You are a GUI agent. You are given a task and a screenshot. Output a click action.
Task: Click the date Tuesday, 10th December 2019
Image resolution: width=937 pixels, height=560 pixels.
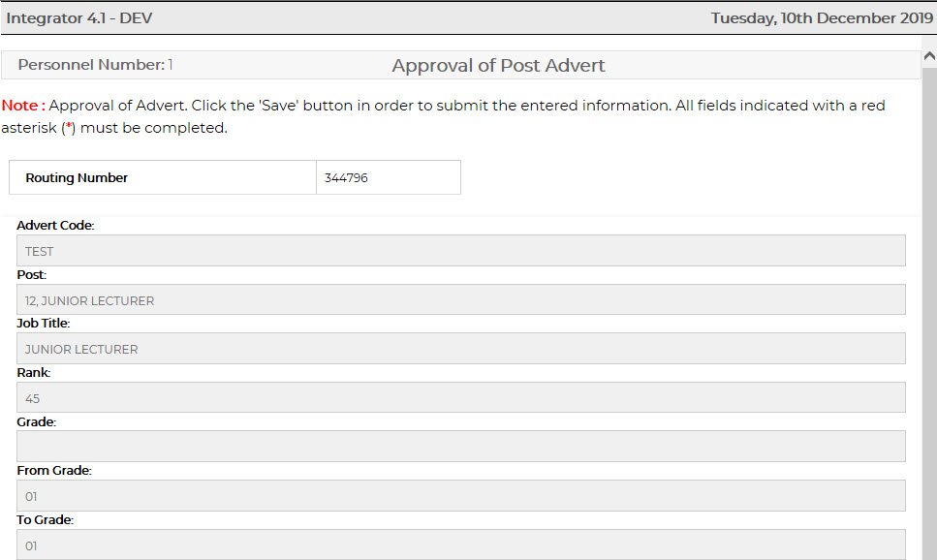[x=822, y=18]
